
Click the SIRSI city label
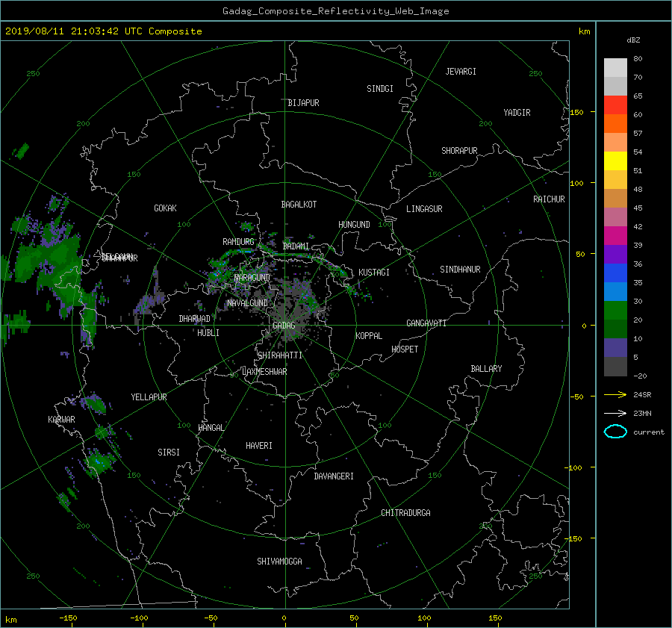[169, 453]
